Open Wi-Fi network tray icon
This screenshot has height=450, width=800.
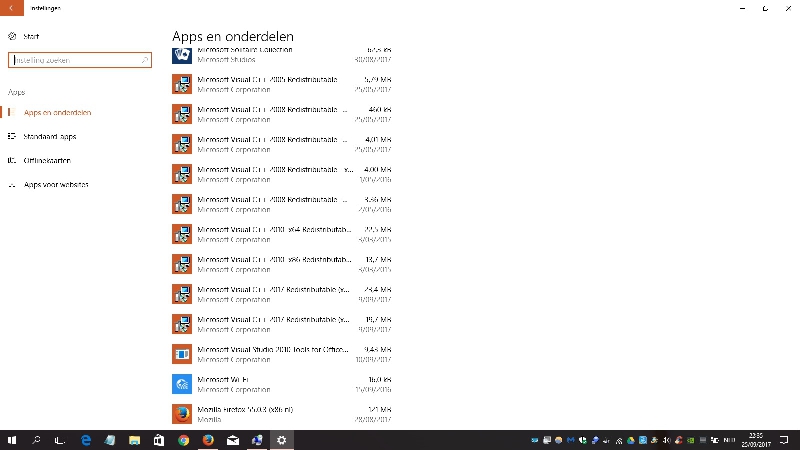coord(619,440)
